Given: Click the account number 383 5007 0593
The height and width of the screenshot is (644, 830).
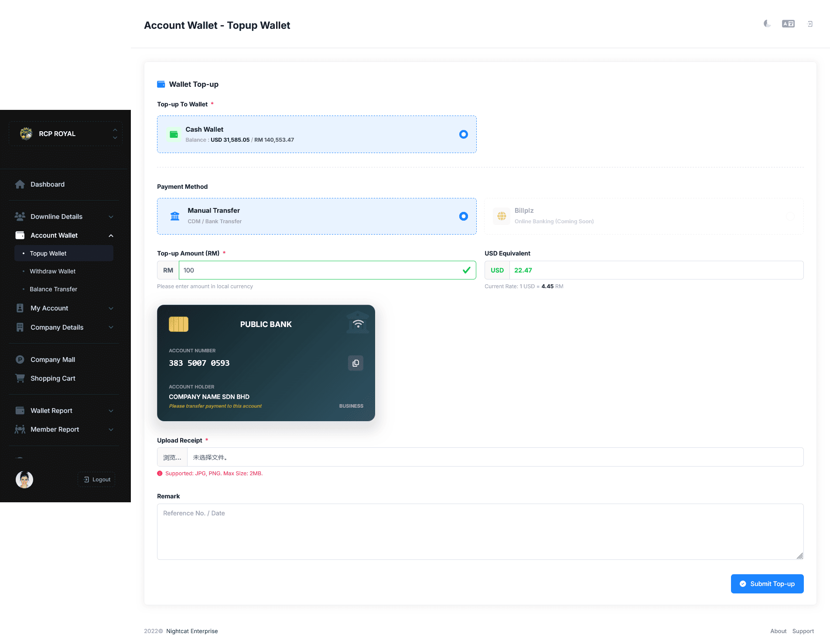Looking at the screenshot, I should (x=199, y=363).
